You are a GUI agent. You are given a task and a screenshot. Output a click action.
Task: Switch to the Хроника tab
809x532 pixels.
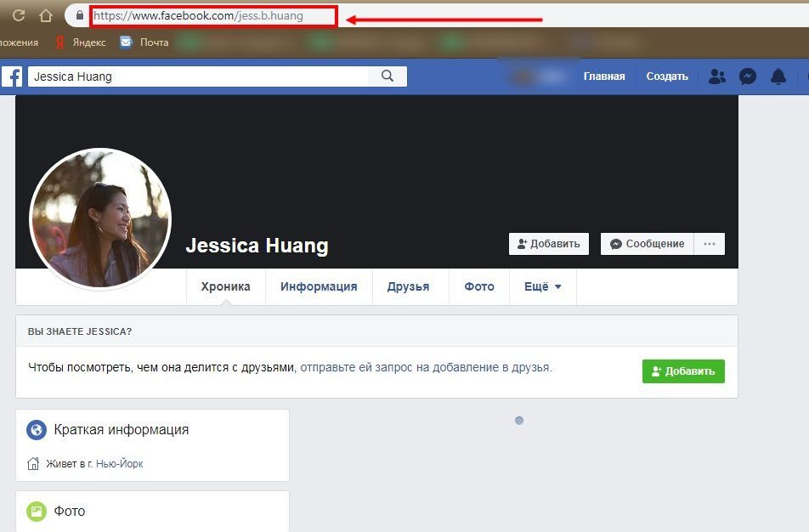point(225,286)
